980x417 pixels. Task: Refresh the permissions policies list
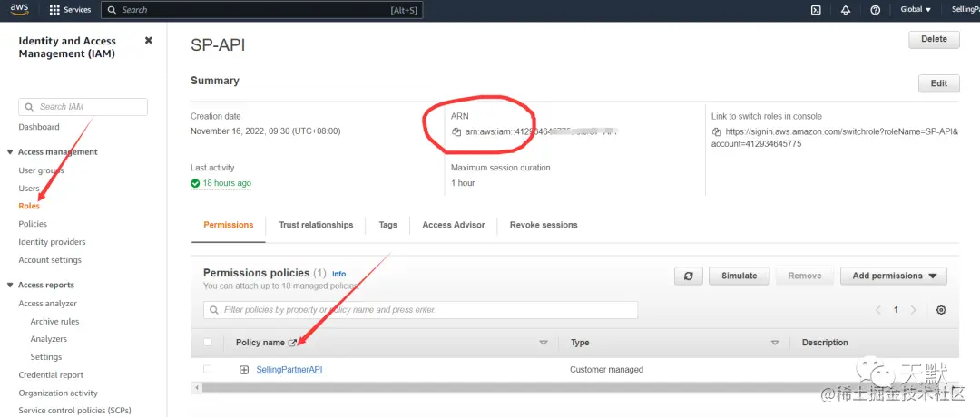tap(689, 276)
